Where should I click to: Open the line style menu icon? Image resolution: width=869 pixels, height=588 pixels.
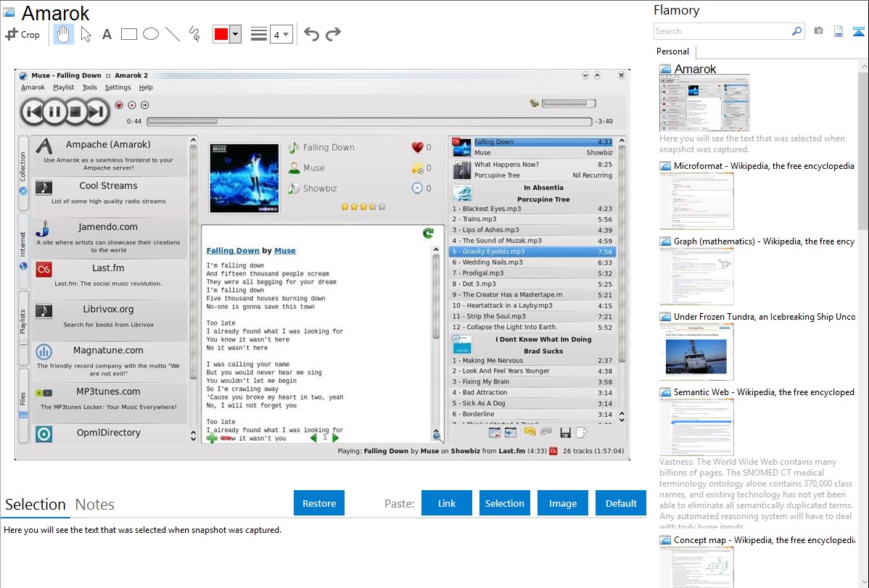pos(259,34)
